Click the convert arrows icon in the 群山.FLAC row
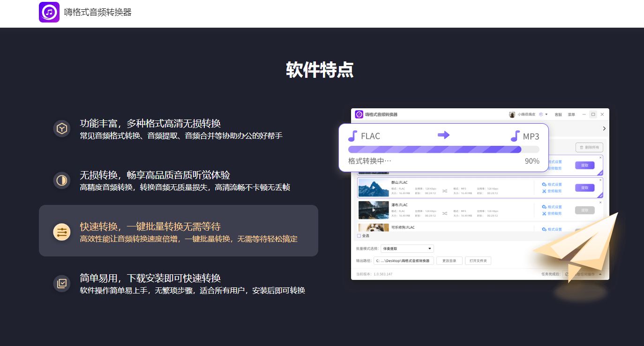This screenshot has width=644, height=346. 445,191
